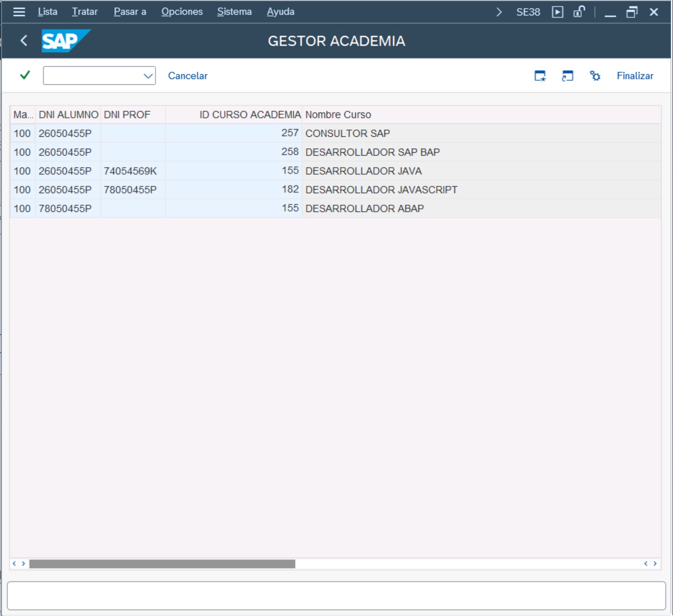This screenshot has height=616, width=673.
Task: Click the SE38 transaction code label
Action: pos(528,12)
